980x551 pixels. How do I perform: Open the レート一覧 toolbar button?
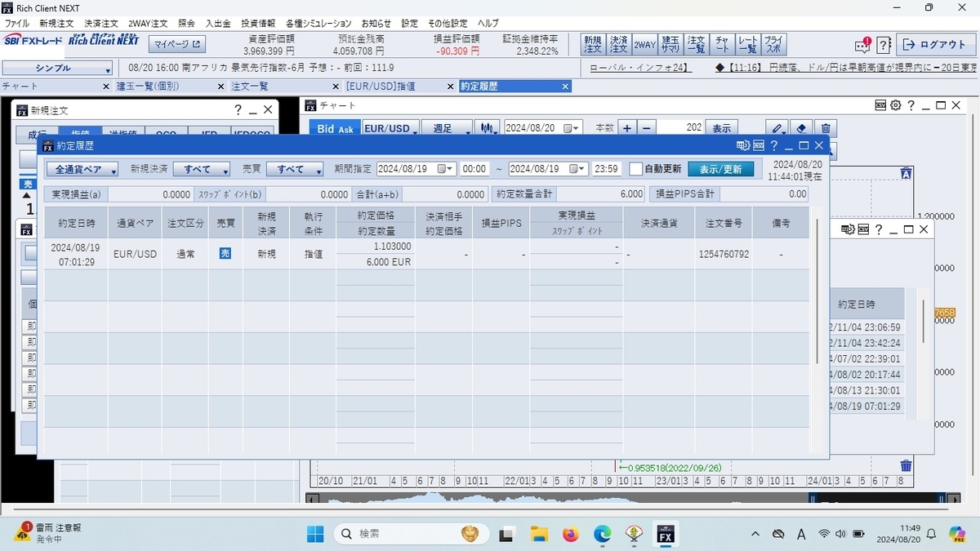coord(747,44)
